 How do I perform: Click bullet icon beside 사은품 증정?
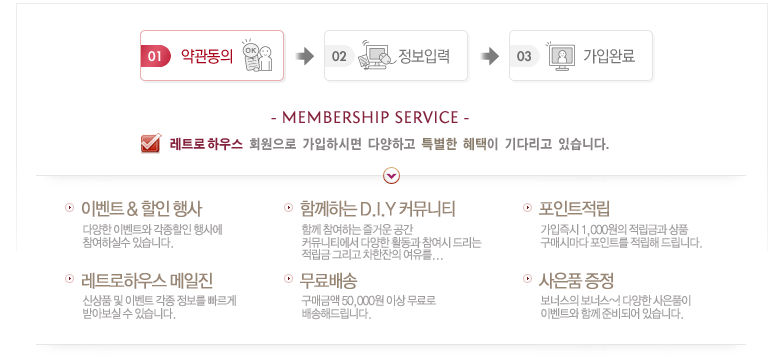click(x=527, y=279)
